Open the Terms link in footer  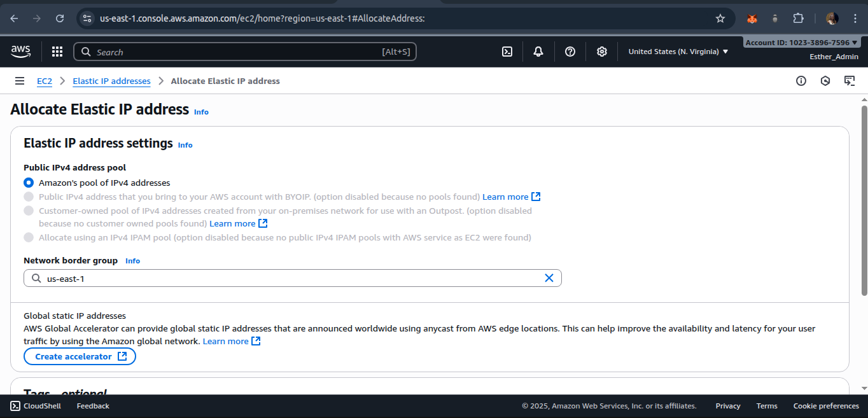[x=767, y=406]
